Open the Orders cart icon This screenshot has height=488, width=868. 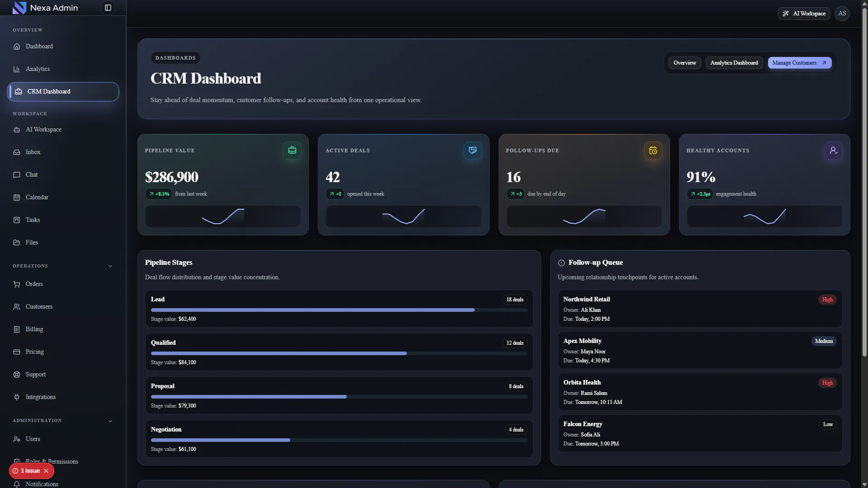pos(17,284)
